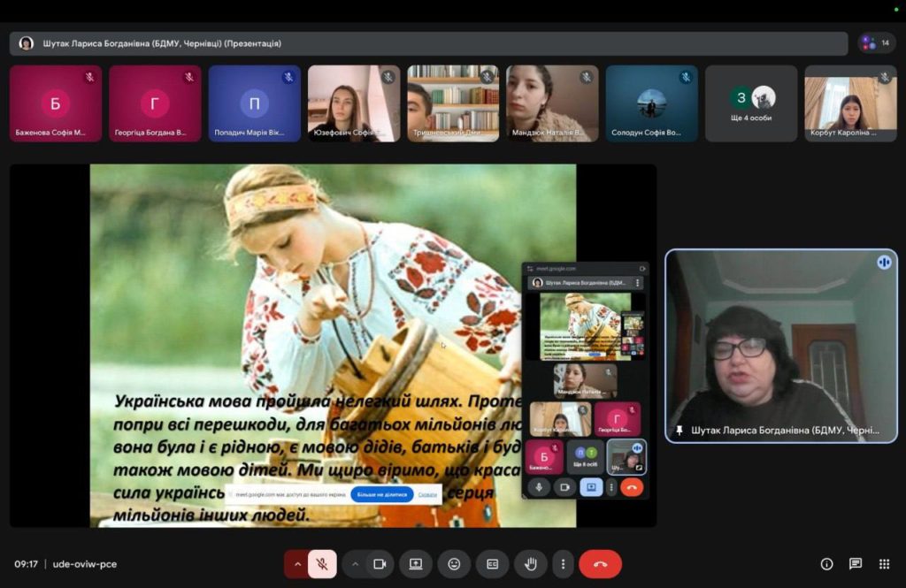Click Шутак Лариса Богданівна's pinned video tile
Viewport: 906px width, 588px height.
(780, 345)
